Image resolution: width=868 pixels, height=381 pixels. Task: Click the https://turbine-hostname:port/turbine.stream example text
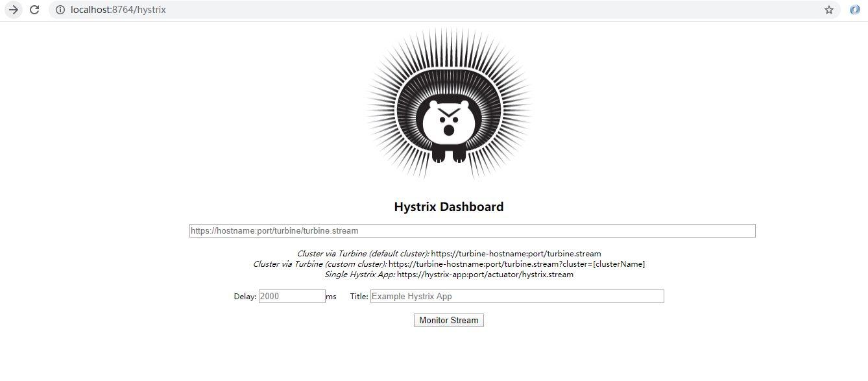[x=516, y=254]
